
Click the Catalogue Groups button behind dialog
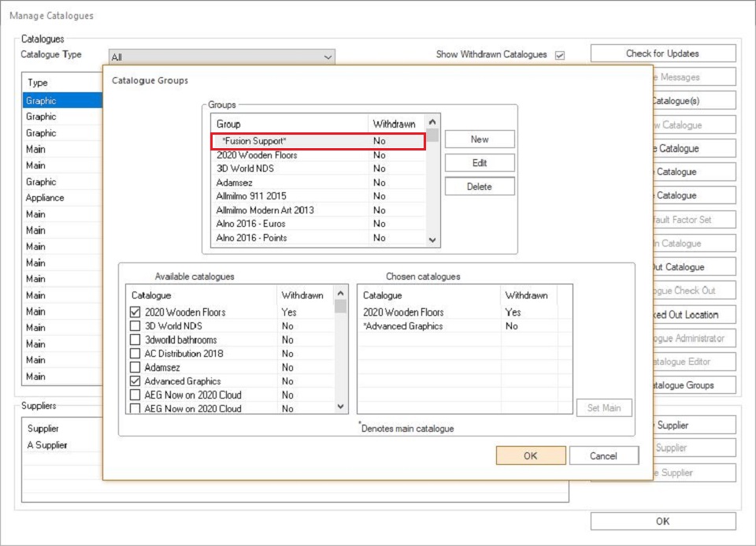click(695, 385)
